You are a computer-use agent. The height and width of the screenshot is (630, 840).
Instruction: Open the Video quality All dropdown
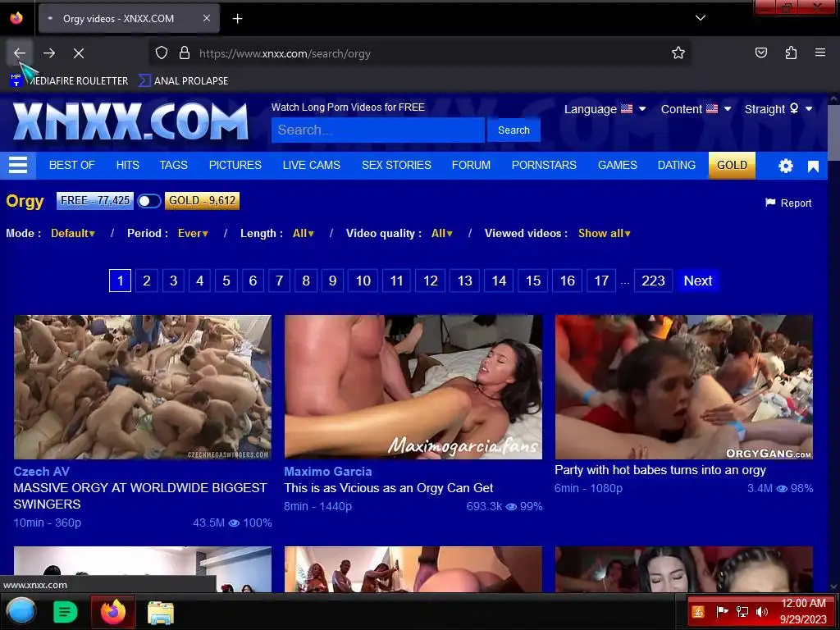coord(442,234)
